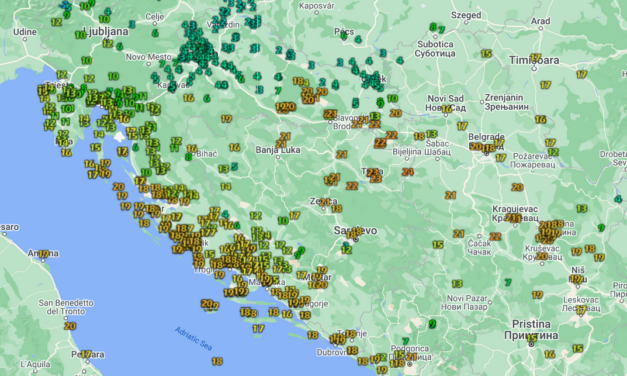627x376 pixels.
Task: Open the 19 temperature marker at Ancona
Action: 43,254
